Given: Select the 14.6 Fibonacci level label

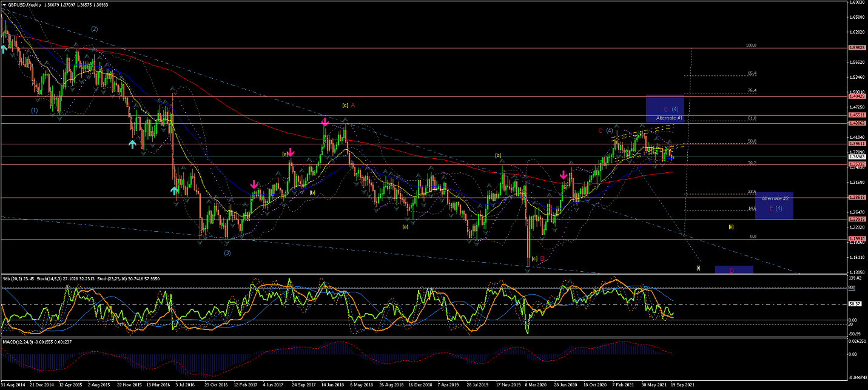Looking at the screenshot, I should (752, 209).
